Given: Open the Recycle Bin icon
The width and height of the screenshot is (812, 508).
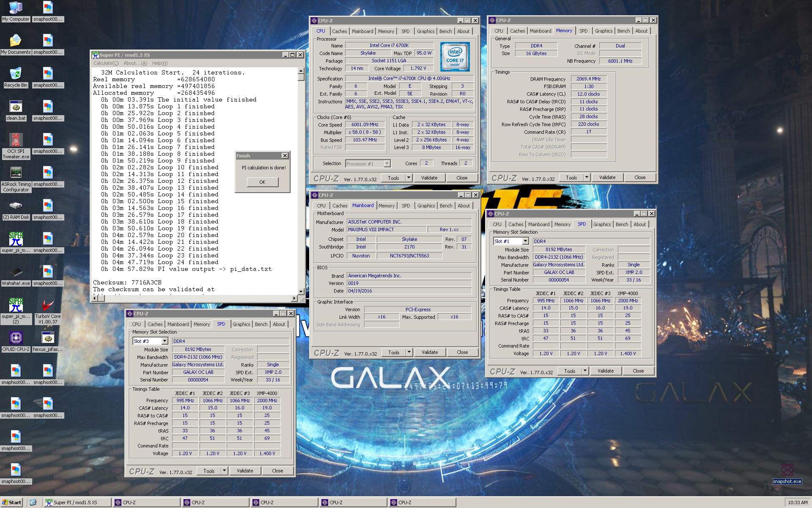Looking at the screenshot, I should point(16,77).
